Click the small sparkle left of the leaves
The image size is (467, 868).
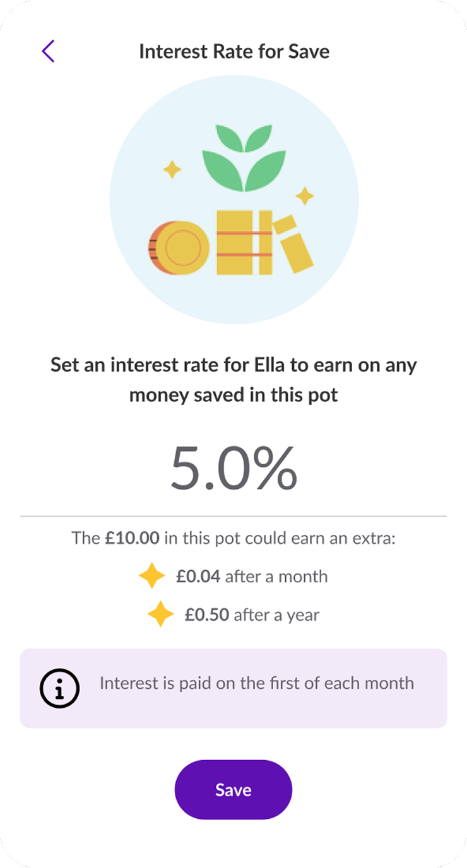[x=172, y=170]
